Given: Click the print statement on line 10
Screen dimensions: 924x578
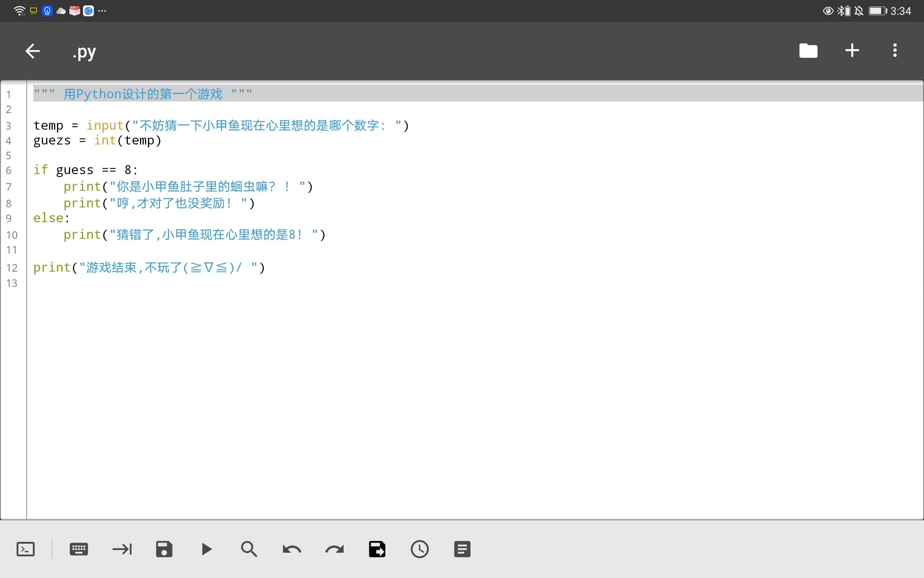Looking at the screenshot, I should (194, 234).
